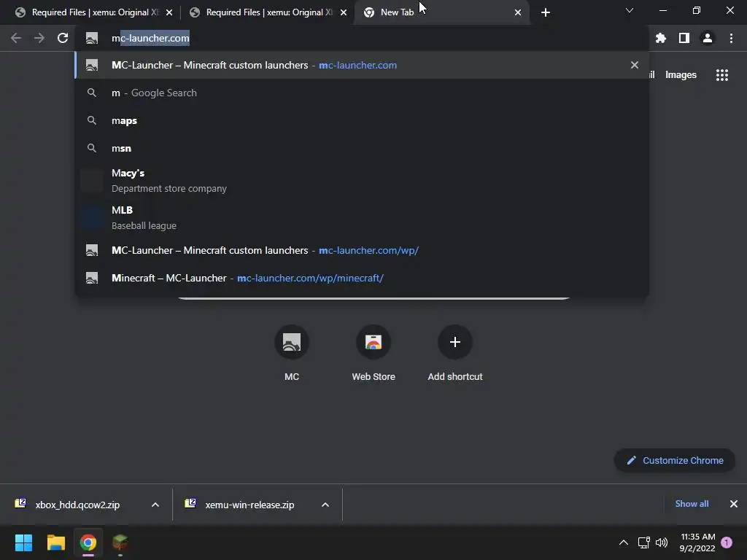Open a new tab with plus button

[546, 12]
